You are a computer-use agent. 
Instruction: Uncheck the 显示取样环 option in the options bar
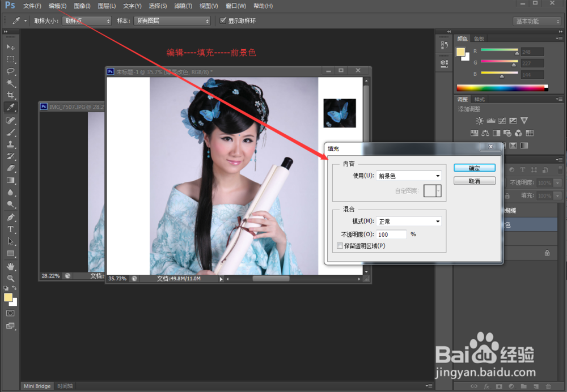click(x=223, y=20)
